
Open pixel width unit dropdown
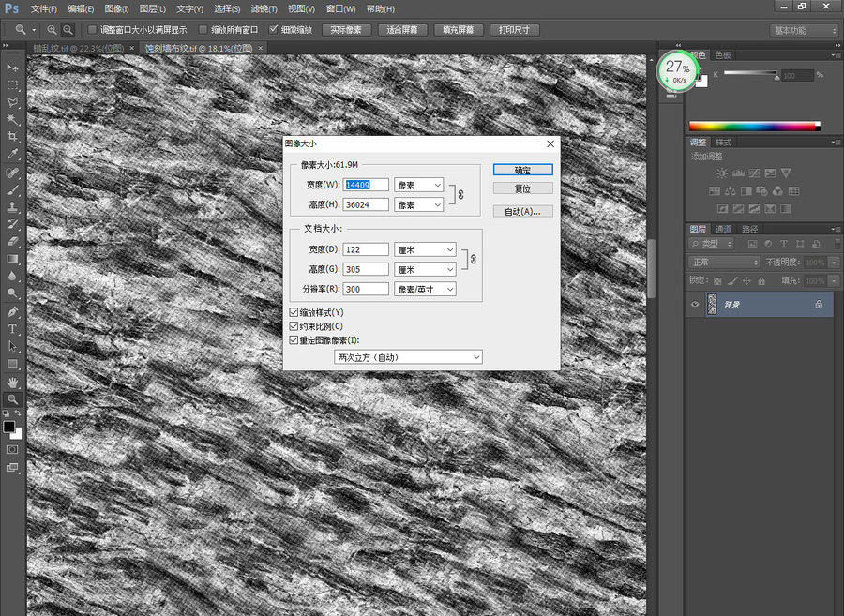tap(419, 185)
